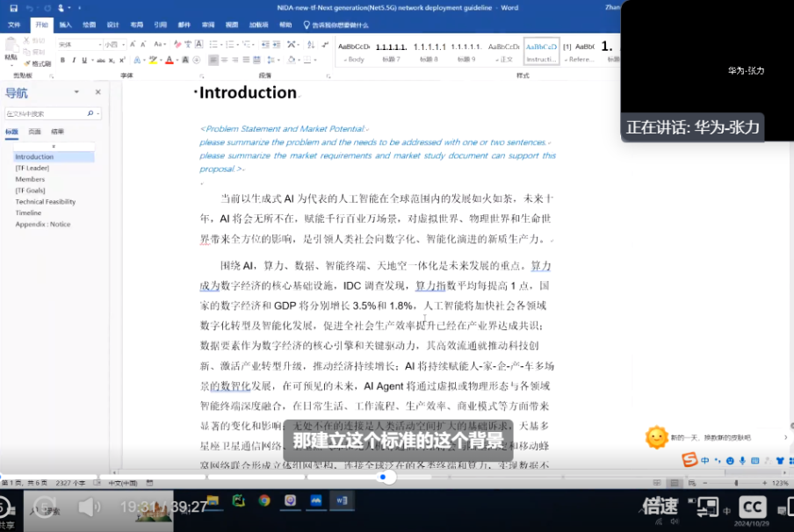Open the font name dropdown (宋体)
Screen dimensions: 794x532
[80, 45]
